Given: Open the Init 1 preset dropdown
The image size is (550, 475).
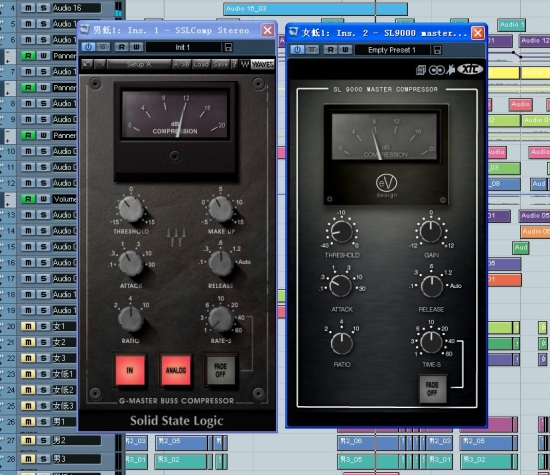Looking at the screenshot, I should [x=183, y=47].
